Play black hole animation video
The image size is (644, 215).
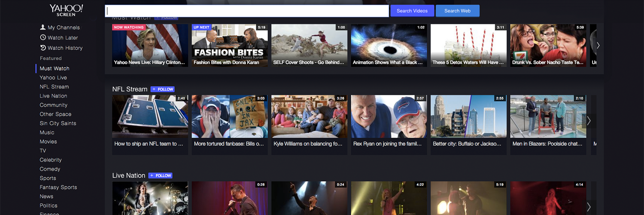pos(389,45)
